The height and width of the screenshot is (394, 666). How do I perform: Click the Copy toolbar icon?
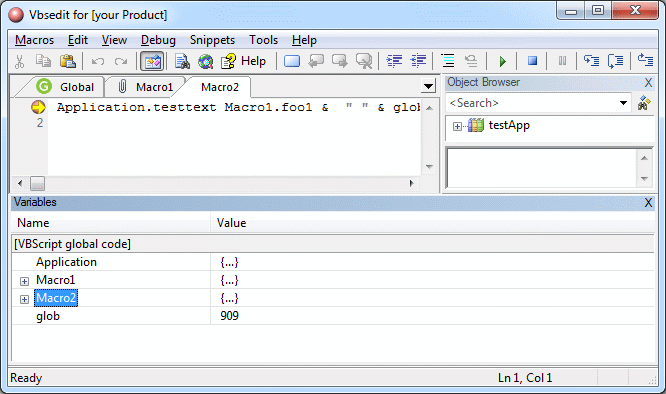43,61
